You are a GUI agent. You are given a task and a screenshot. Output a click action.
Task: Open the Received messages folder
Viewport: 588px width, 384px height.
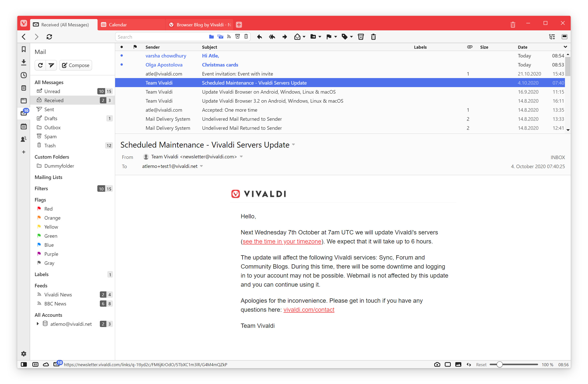(54, 100)
